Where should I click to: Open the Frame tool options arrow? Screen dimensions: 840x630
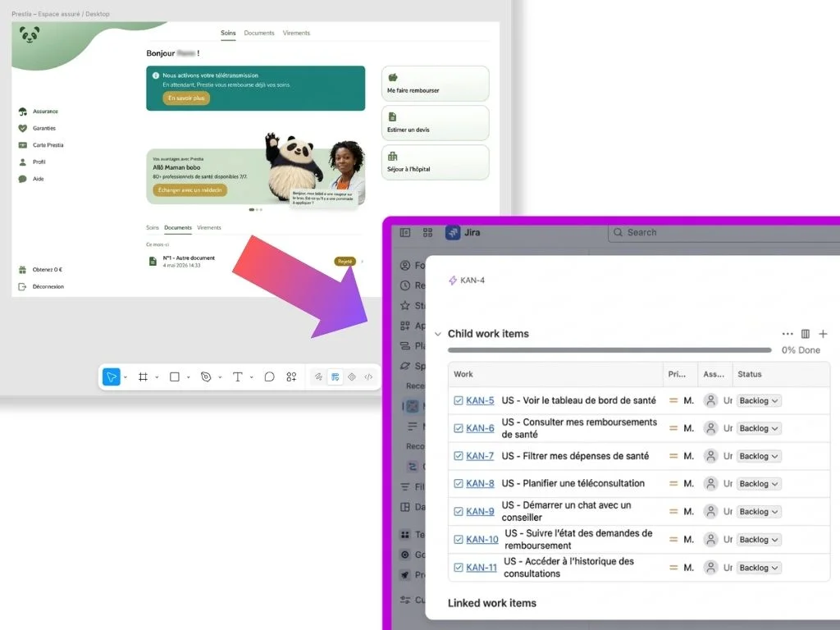(157, 377)
